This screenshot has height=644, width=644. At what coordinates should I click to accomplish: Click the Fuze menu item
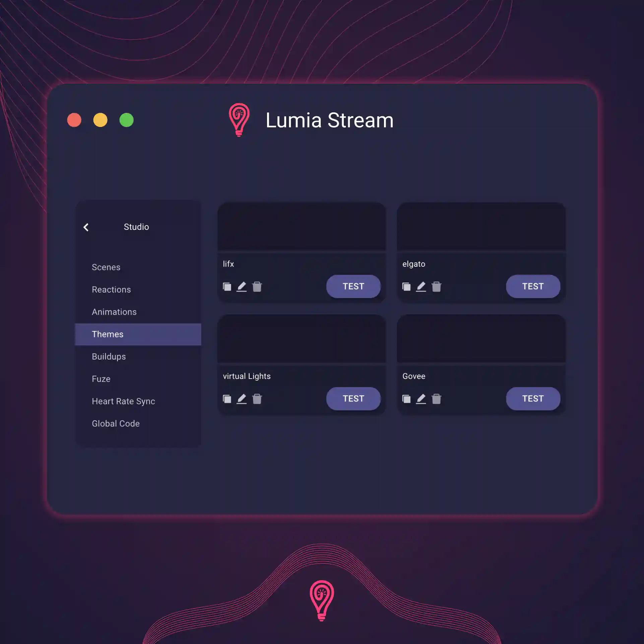point(101,379)
